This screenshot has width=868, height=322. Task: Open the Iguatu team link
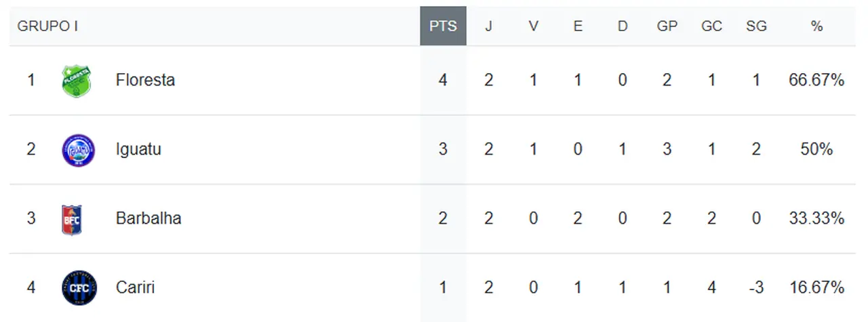(138, 149)
